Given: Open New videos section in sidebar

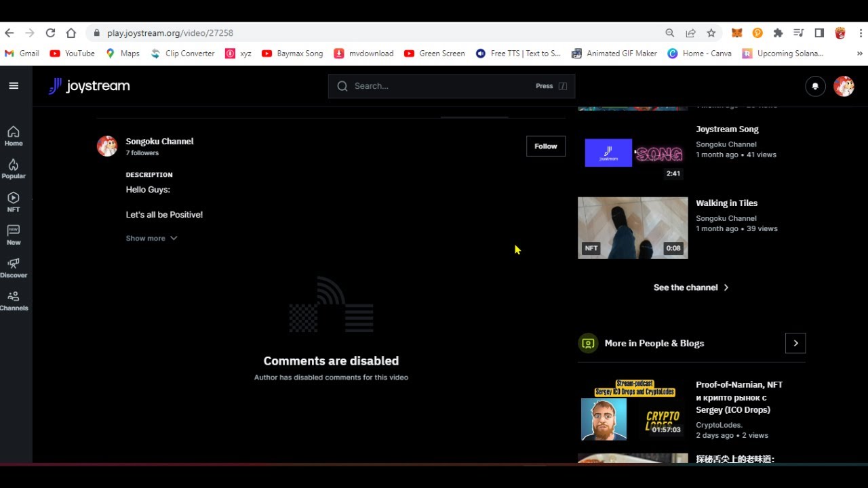Looking at the screenshot, I should pyautogui.click(x=14, y=235).
